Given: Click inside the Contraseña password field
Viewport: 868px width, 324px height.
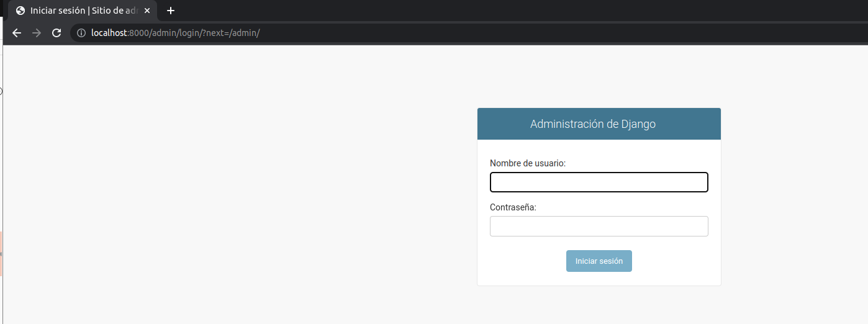Looking at the screenshot, I should click(599, 227).
